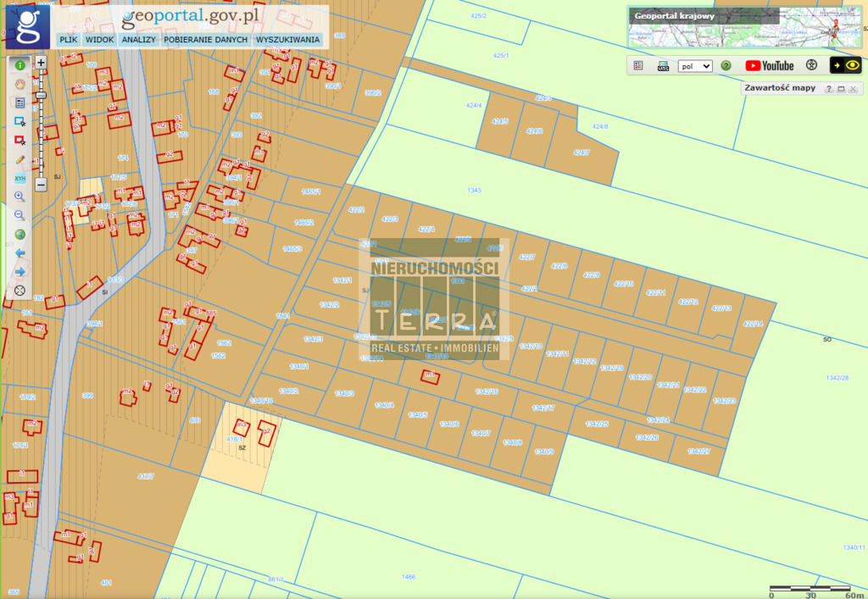Open the XYH coordinates tool

tap(20, 178)
